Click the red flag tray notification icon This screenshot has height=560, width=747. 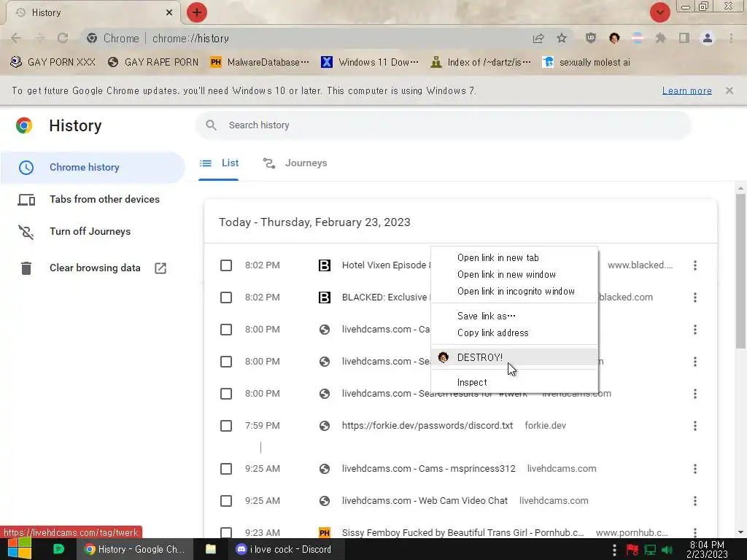tap(632, 550)
